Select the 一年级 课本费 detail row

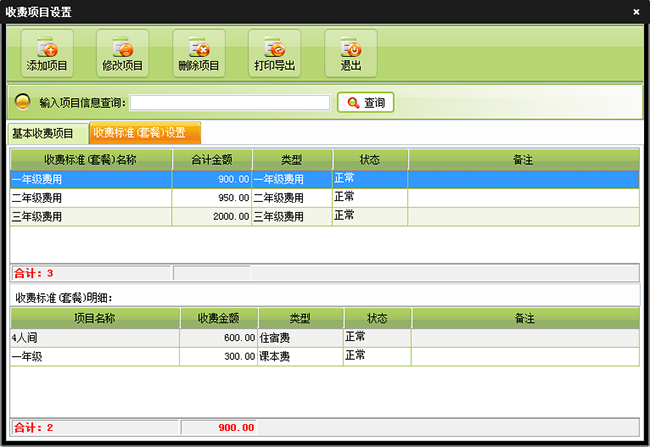95,357
